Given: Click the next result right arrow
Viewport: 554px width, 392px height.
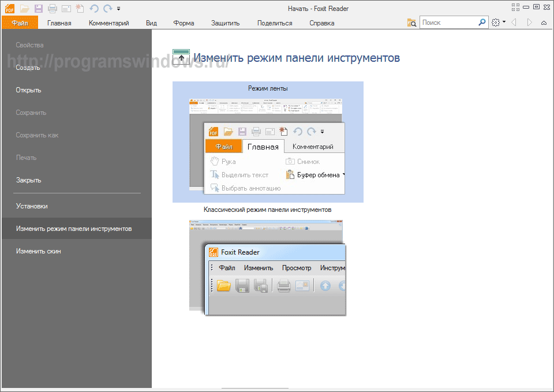Looking at the screenshot, I should coord(529,23).
